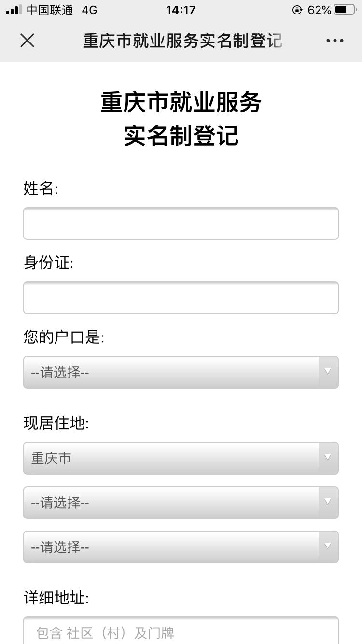Tap the orientation lock icon

click(x=296, y=9)
